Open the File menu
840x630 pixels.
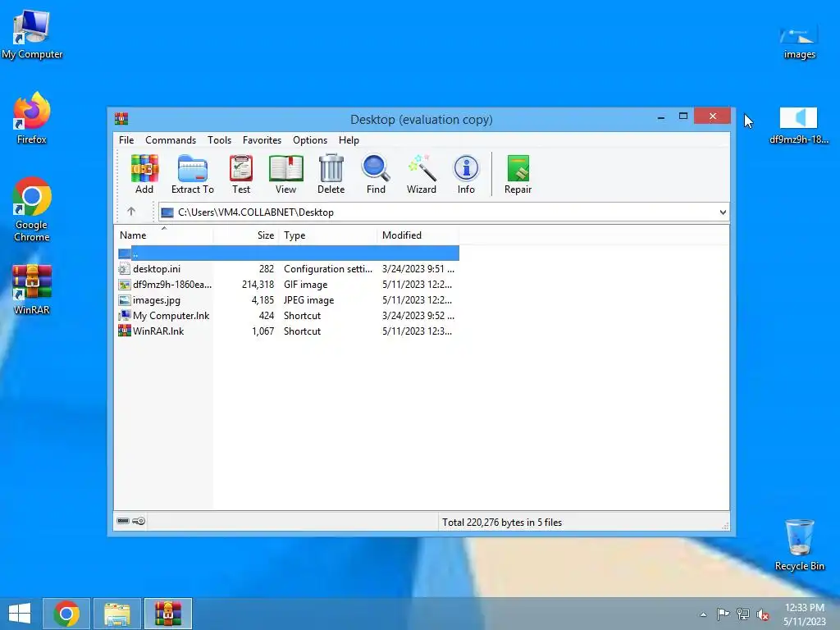(x=126, y=139)
